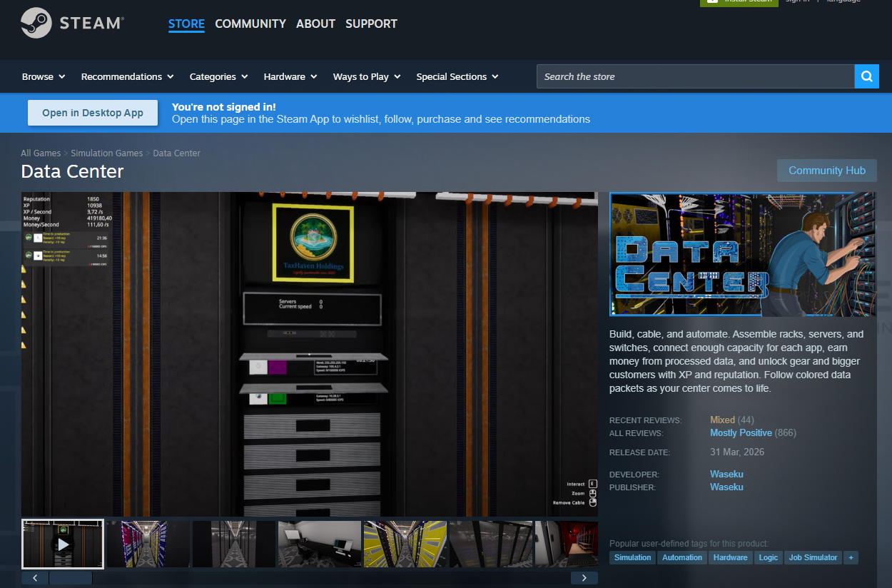Image resolution: width=892 pixels, height=588 pixels.
Task: Open the COMMUNITY menu item
Action: (250, 24)
